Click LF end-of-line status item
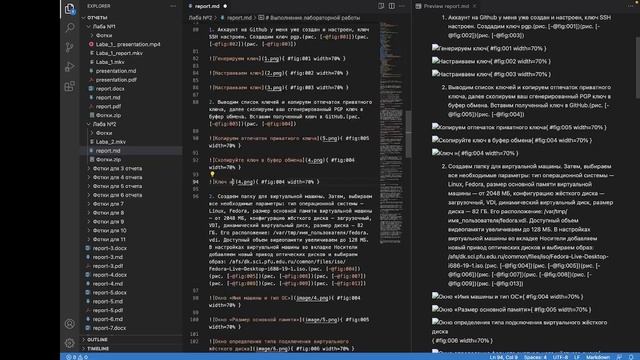This screenshot has width=640, height=360. (x=577, y=357)
